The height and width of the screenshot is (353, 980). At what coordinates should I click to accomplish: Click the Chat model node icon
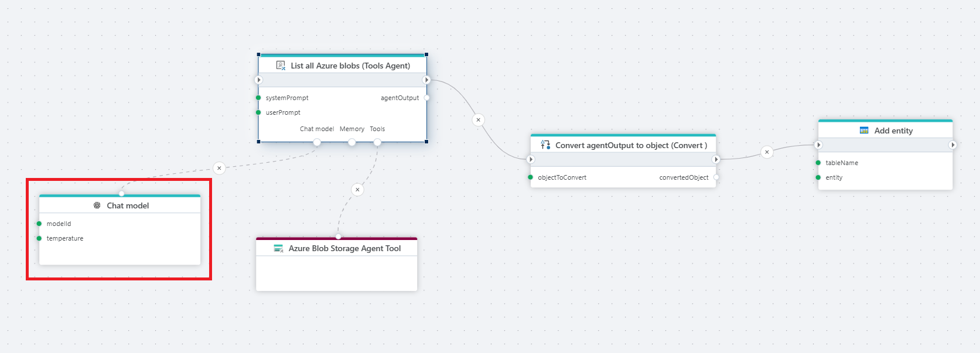(97, 205)
